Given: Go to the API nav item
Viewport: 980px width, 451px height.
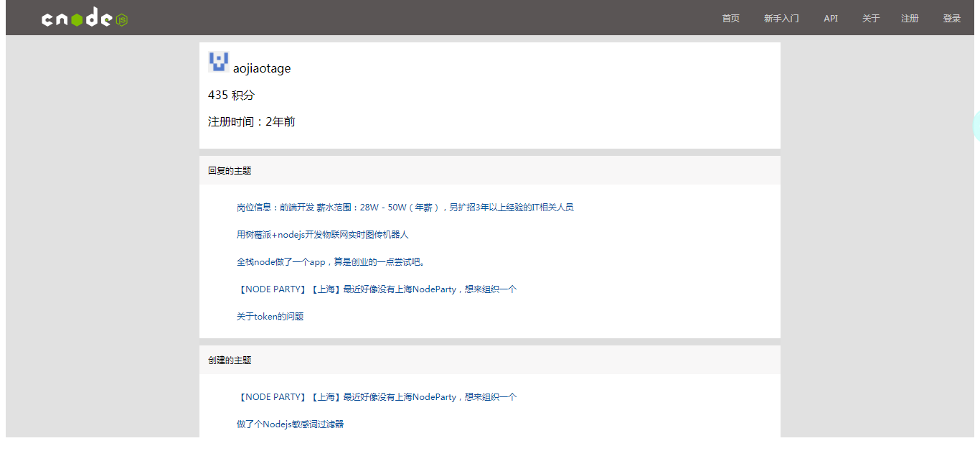Looking at the screenshot, I should [x=831, y=19].
